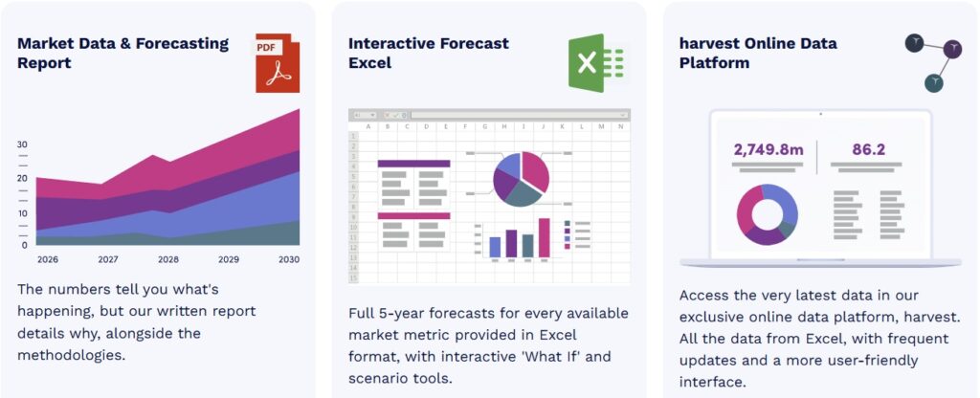Viewport: 980px width, 398px height.
Task: Click the 86.2 statistic
Action: pyautogui.click(x=868, y=149)
